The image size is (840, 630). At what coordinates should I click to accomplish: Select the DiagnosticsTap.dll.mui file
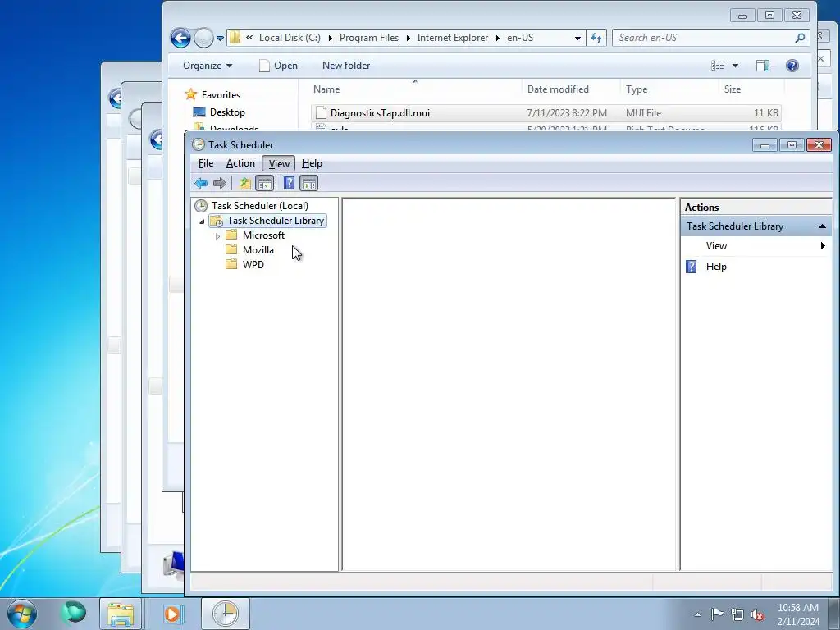tap(546, 113)
